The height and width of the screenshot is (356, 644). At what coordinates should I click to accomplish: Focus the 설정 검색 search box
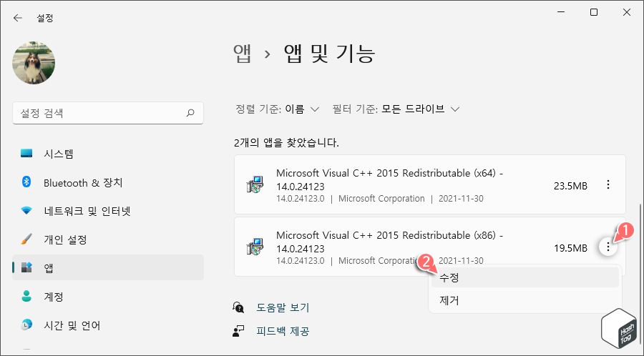(x=108, y=113)
